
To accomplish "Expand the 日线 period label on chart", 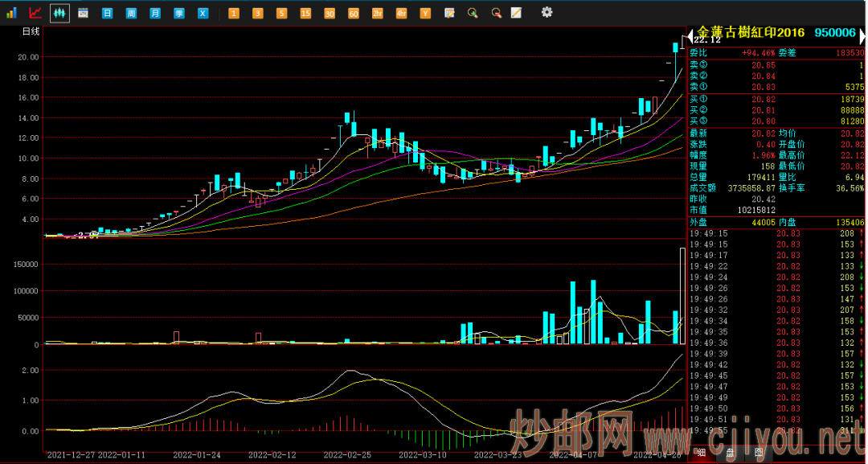I will tap(31, 31).
